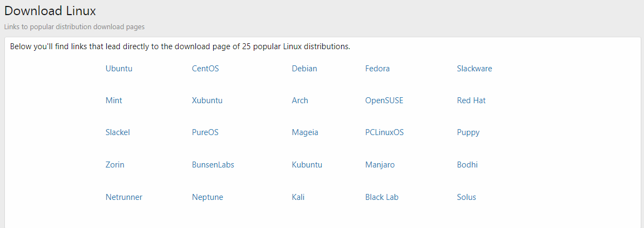Select the Mageia distribution link

[305, 132]
